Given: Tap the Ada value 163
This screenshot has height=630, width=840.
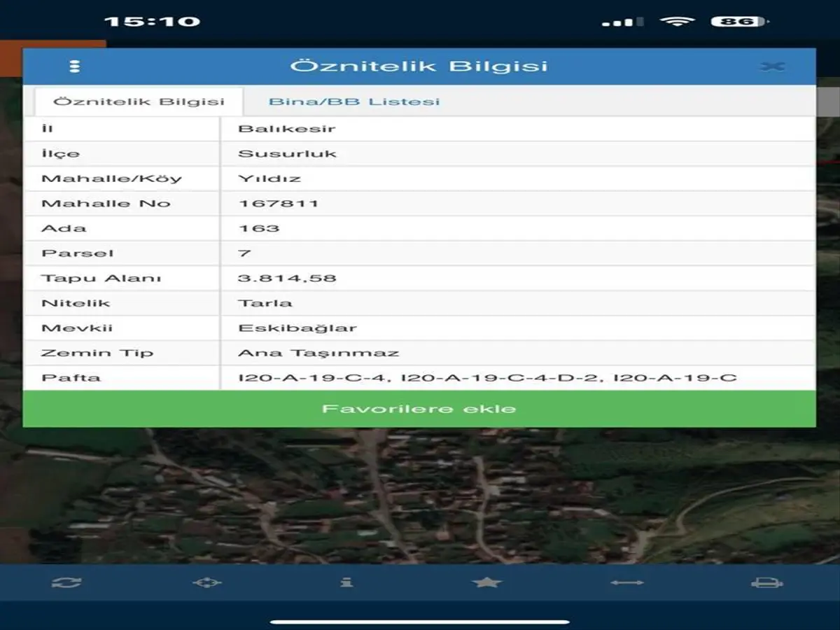Looking at the screenshot, I should click(x=259, y=228).
